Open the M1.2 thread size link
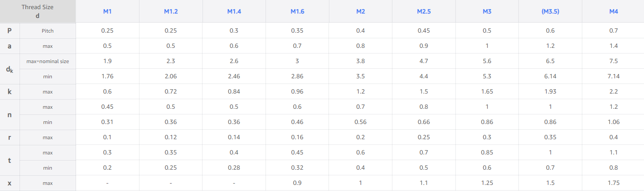 coord(171,11)
